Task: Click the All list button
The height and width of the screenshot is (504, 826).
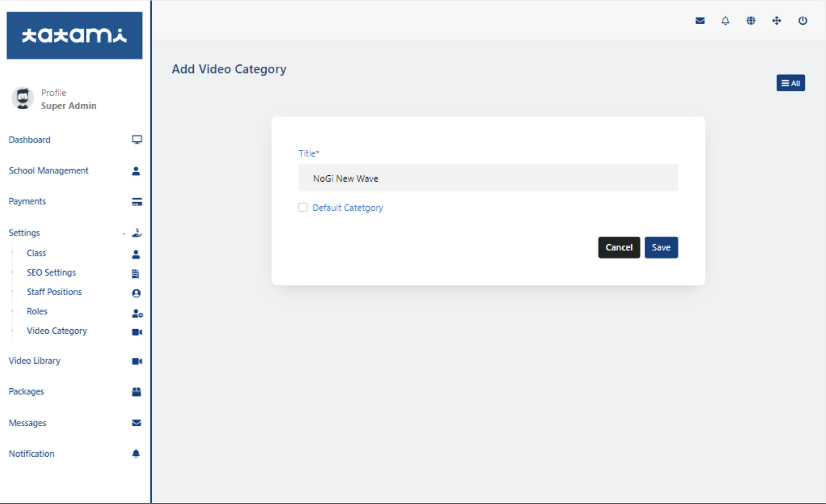Action: coord(790,83)
